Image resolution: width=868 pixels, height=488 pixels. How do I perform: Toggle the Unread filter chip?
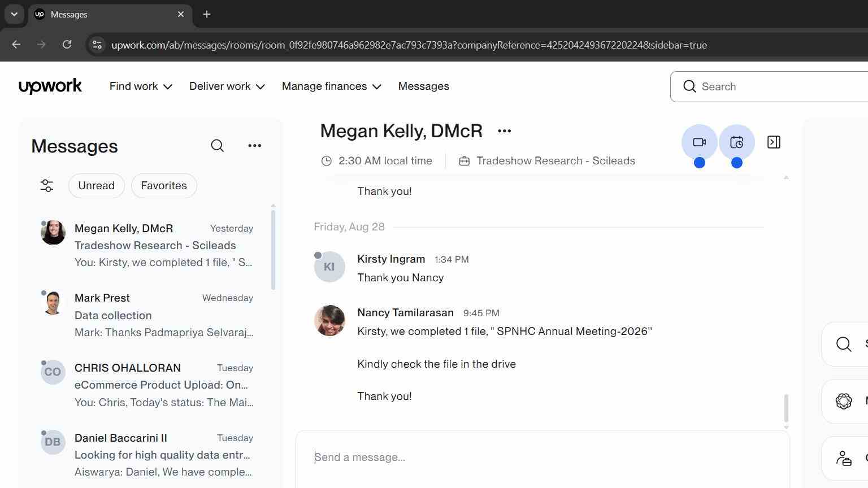tap(96, 186)
